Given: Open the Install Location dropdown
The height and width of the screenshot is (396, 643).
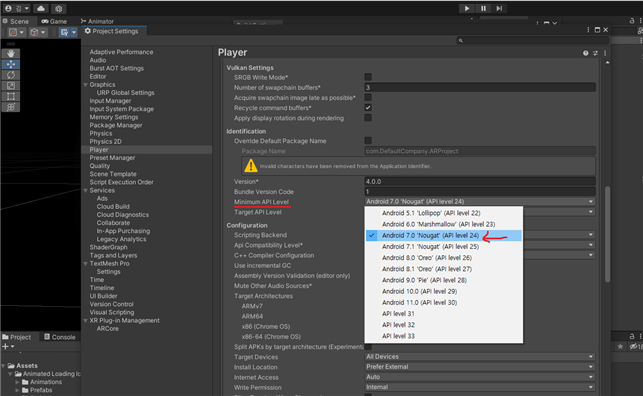Looking at the screenshot, I should tap(480, 367).
